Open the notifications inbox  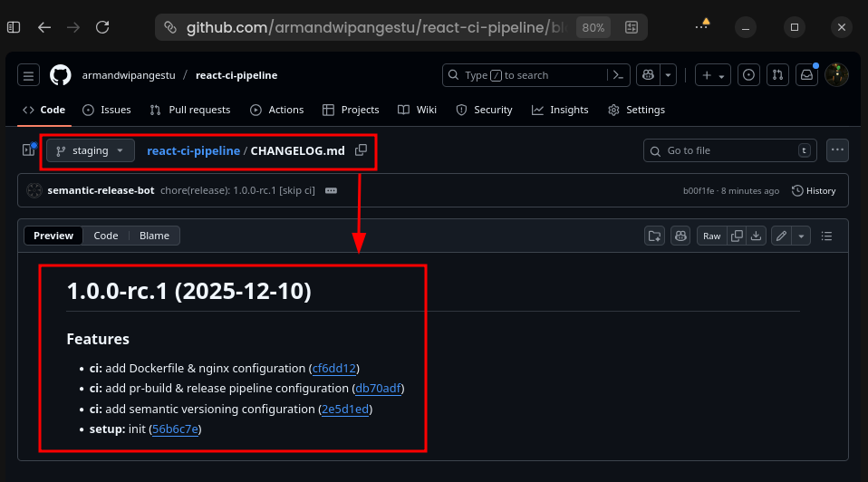(806, 75)
